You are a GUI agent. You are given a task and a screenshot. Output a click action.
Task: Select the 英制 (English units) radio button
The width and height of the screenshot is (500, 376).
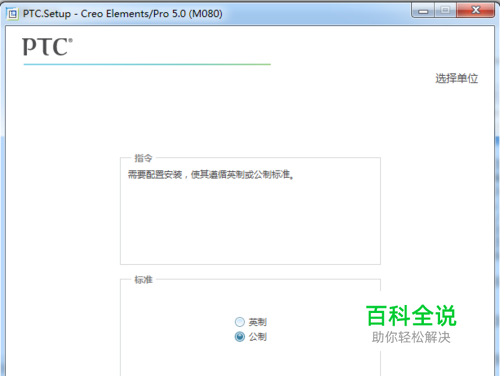(x=240, y=322)
